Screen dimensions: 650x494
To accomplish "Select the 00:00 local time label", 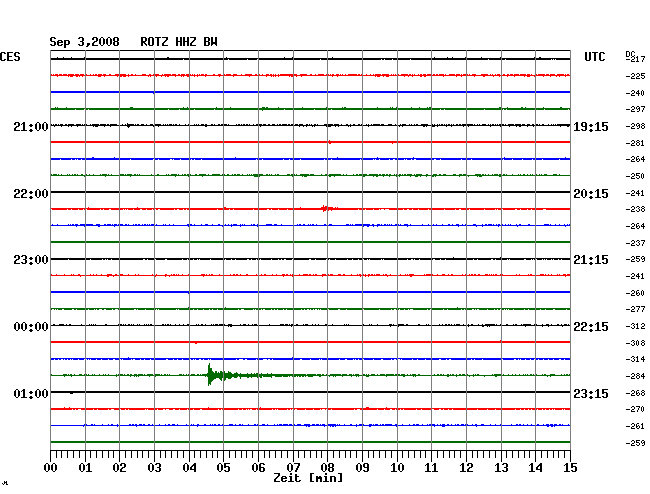I will [x=31, y=327].
